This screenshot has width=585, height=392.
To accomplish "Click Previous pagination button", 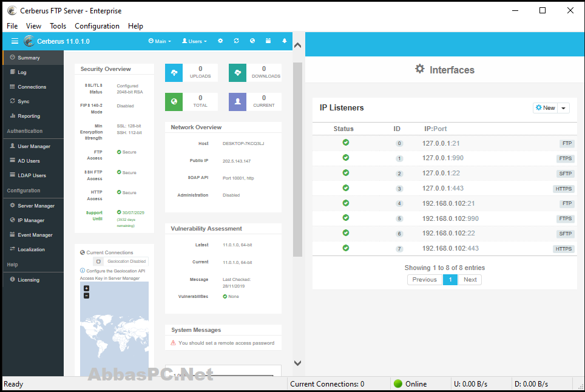I will (x=425, y=279).
